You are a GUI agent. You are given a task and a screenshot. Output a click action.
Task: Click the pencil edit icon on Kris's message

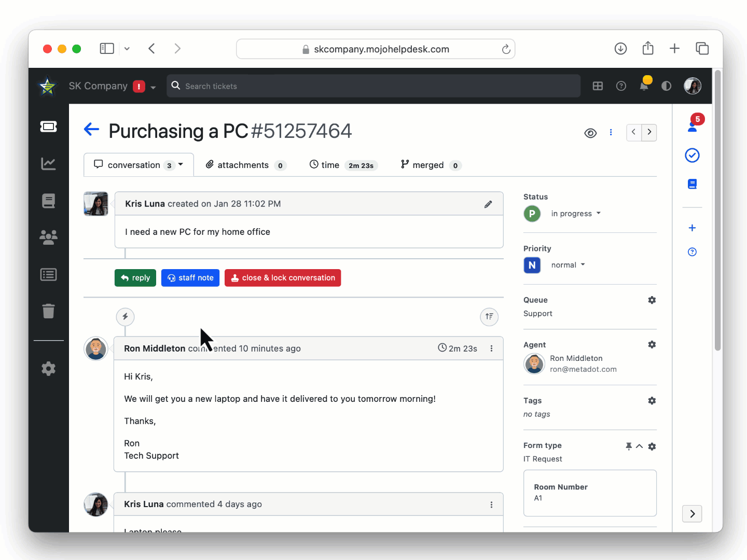(x=488, y=204)
